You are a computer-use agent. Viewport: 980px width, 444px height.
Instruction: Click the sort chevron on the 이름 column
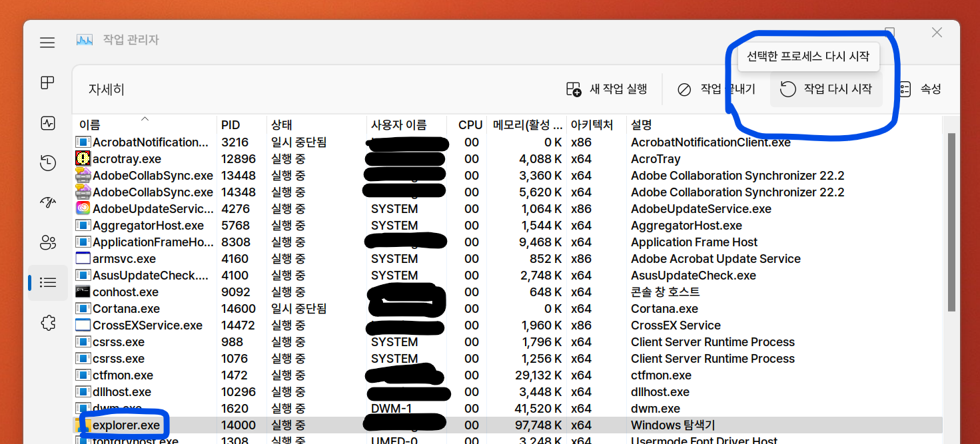[x=145, y=118]
